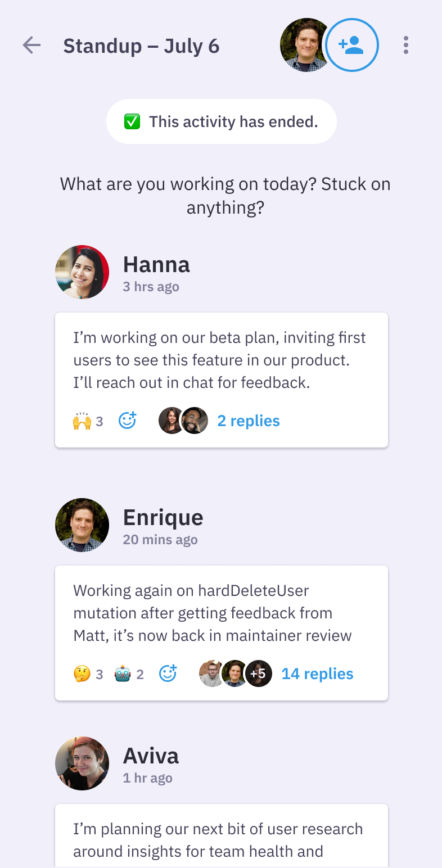The image size is (442, 868).
Task: Click the 'This activity has ended' banner
Action: 222,121
